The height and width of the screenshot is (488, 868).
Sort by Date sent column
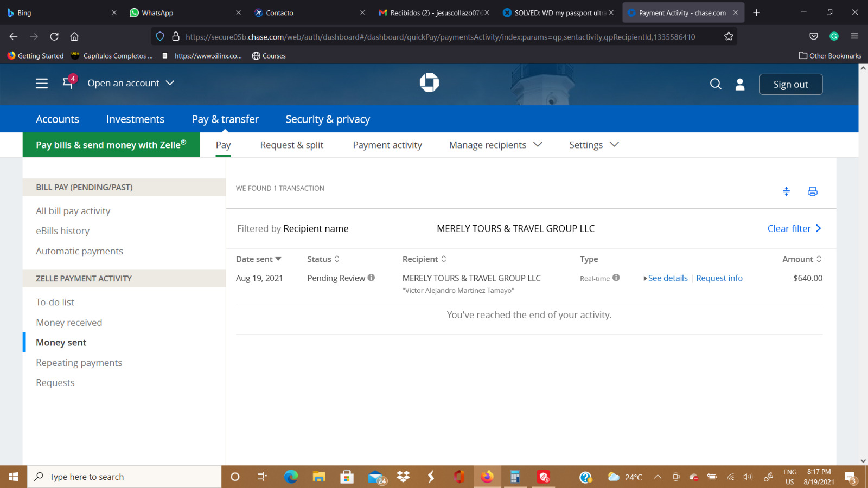click(x=259, y=259)
